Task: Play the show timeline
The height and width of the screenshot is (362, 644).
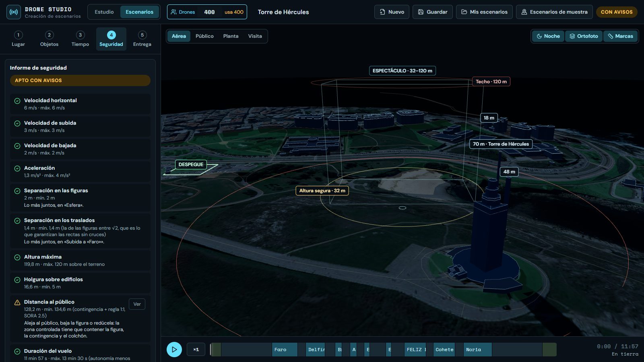Action: coord(174,350)
